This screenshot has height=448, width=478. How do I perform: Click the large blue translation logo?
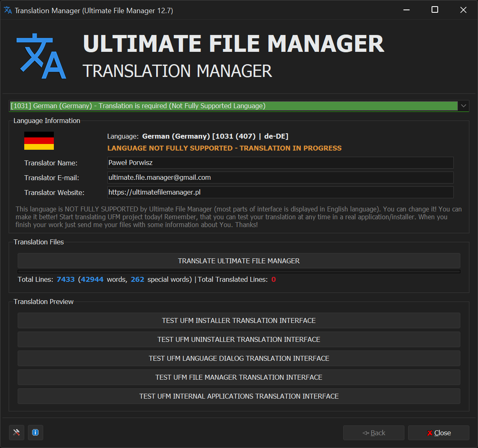pyautogui.click(x=41, y=57)
